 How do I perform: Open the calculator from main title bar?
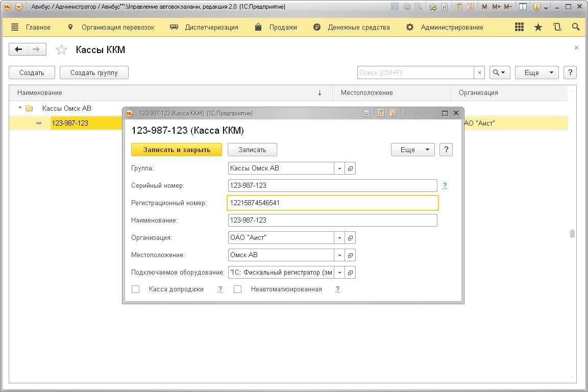click(x=459, y=7)
